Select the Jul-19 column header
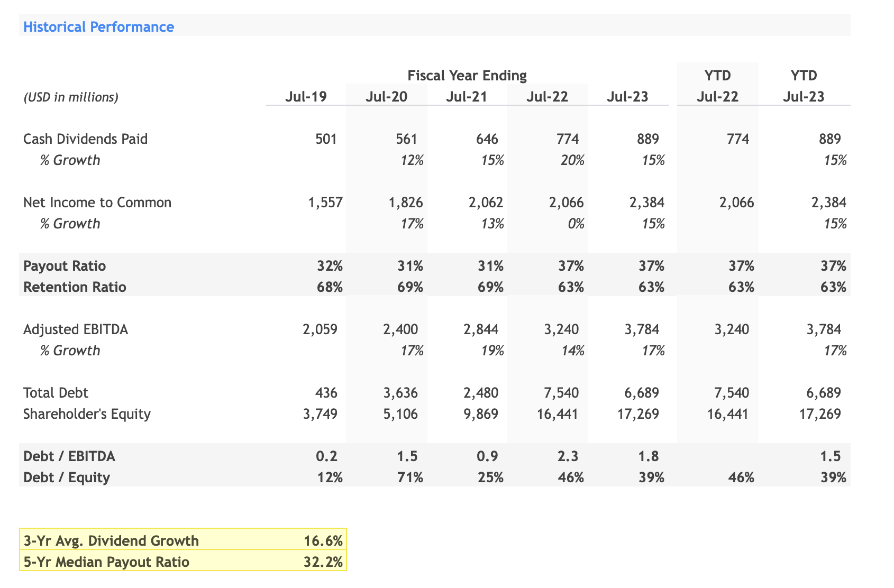This screenshot has width=894, height=588. click(306, 96)
